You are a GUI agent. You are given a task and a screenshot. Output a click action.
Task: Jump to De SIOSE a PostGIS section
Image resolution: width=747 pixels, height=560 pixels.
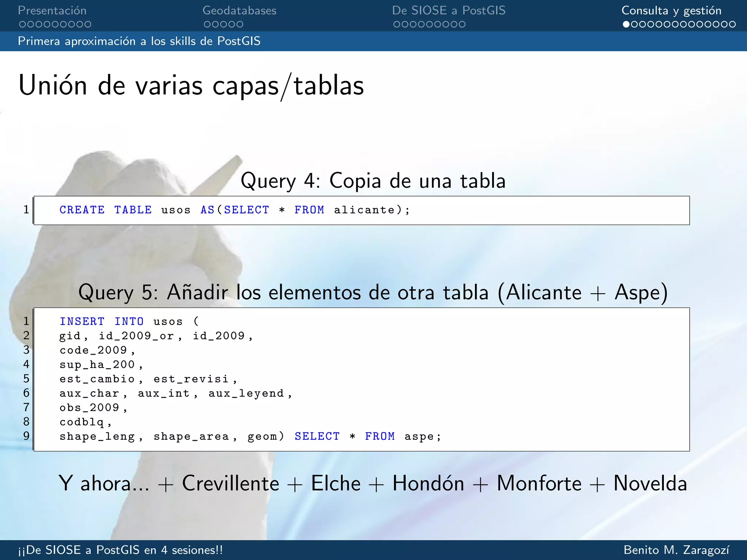[449, 11]
